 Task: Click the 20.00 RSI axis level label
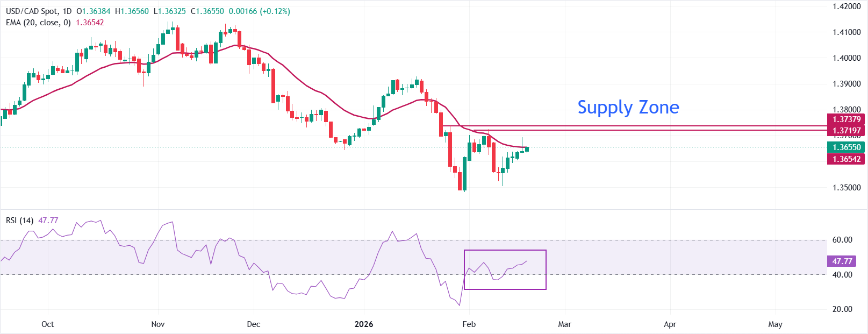pyautogui.click(x=842, y=309)
